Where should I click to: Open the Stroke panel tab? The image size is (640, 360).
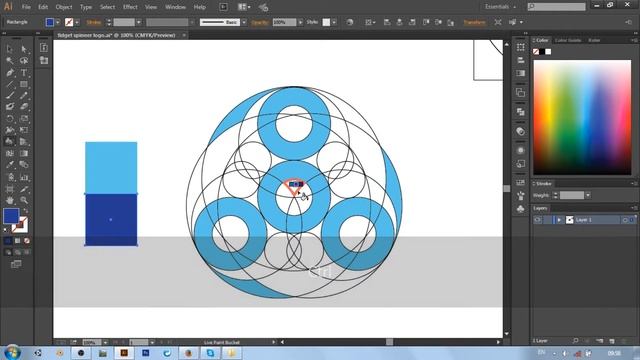point(543,184)
